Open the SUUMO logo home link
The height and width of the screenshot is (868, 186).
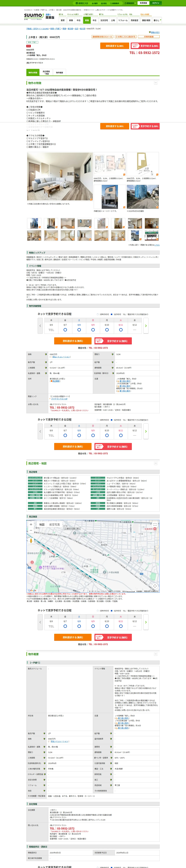point(34,16)
